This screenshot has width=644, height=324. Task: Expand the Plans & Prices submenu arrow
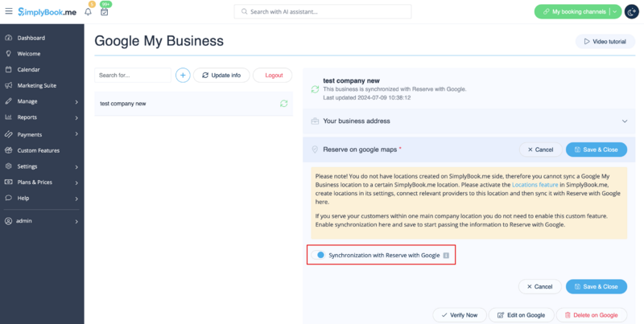tap(76, 183)
